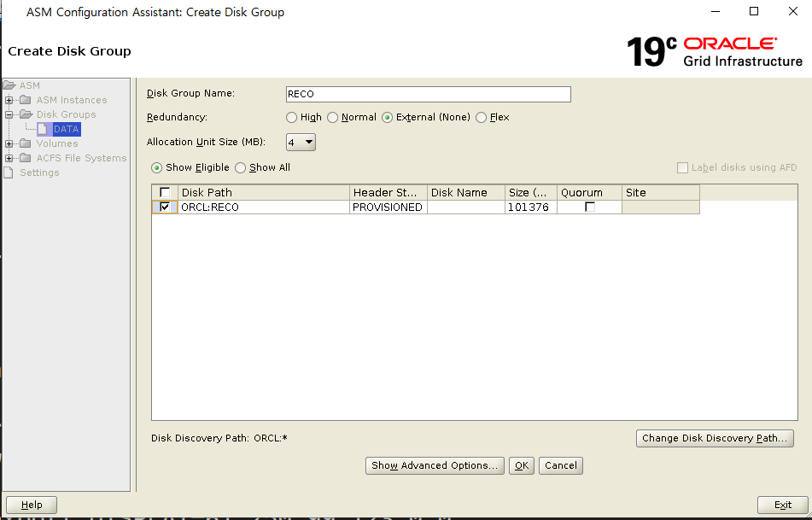Select High redundancy
The height and width of the screenshot is (520, 812).
(x=291, y=118)
